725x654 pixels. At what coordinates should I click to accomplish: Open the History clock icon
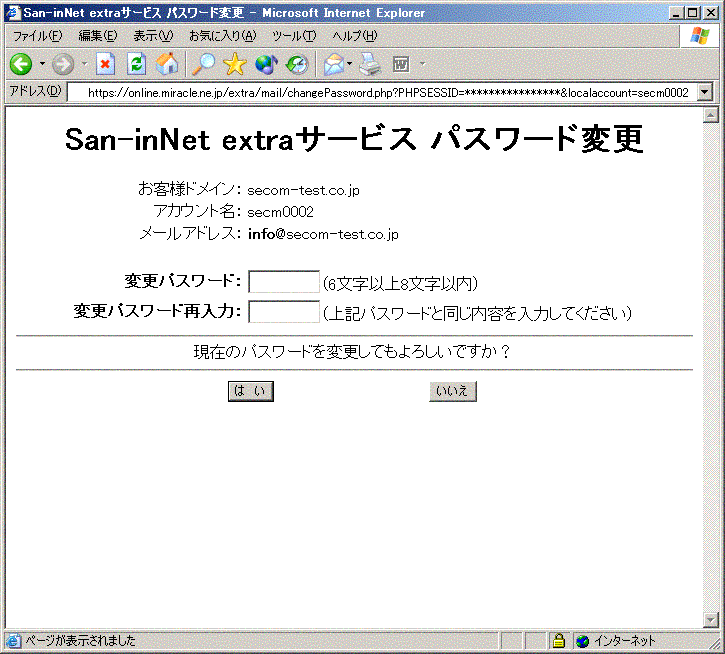[x=297, y=65]
